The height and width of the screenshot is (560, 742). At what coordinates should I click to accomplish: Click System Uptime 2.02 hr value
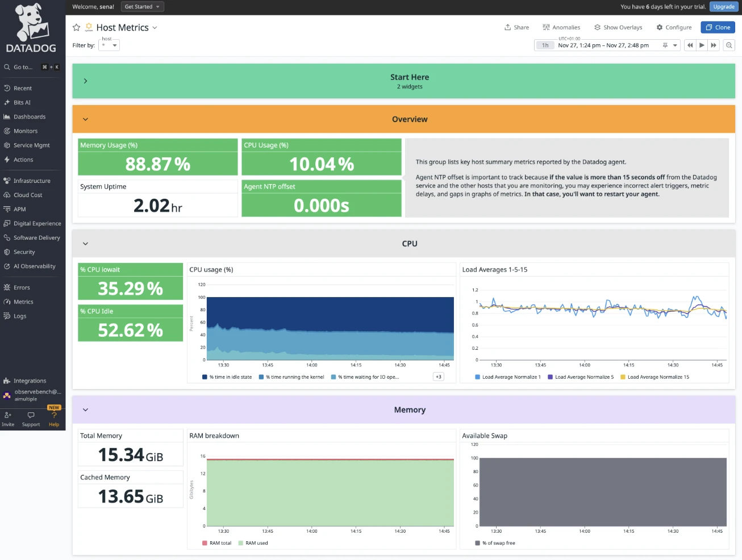pyautogui.click(x=158, y=206)
